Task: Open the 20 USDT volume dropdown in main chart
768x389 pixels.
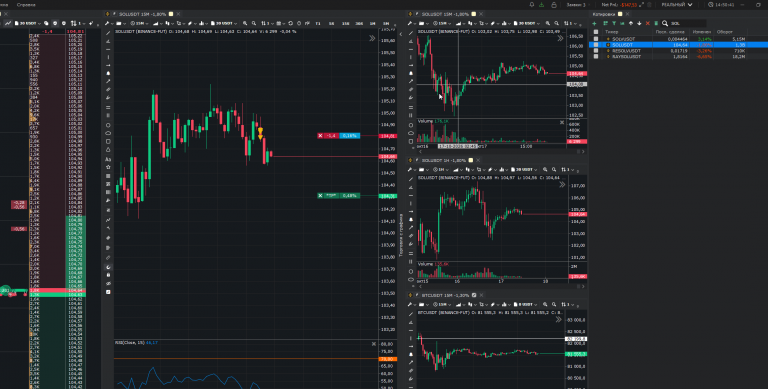Action: (224, 23)
